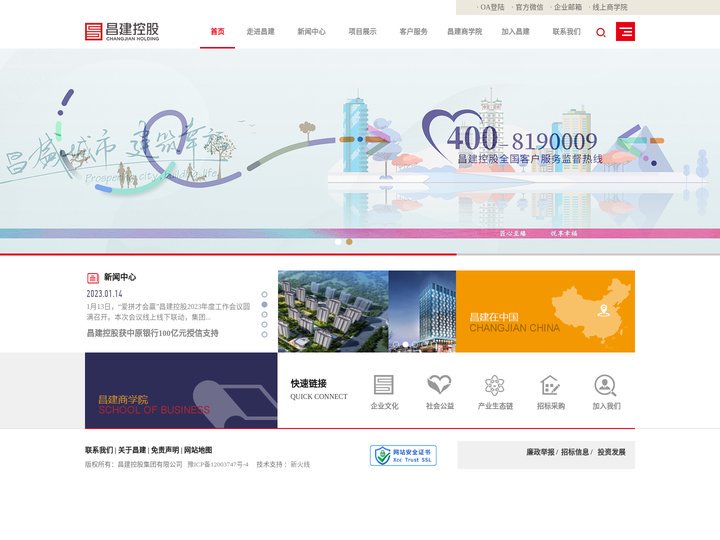Click footer link 网站地图

click(198, 450)
